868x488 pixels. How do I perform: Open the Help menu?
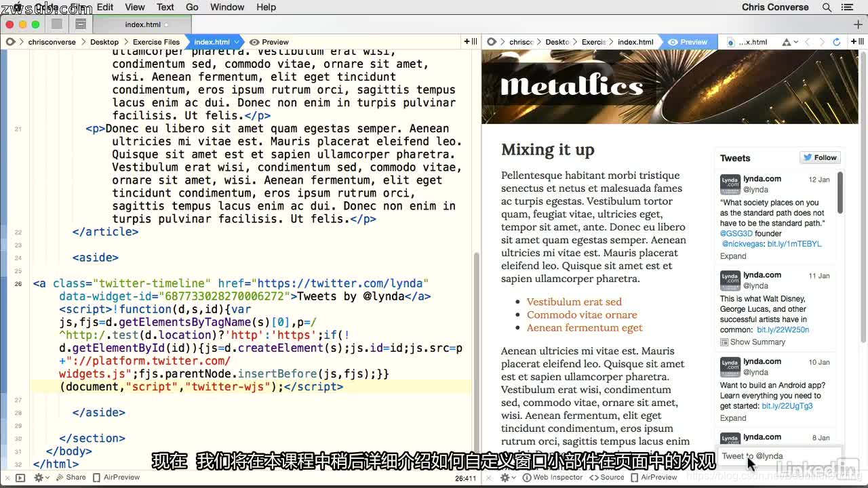266,7
